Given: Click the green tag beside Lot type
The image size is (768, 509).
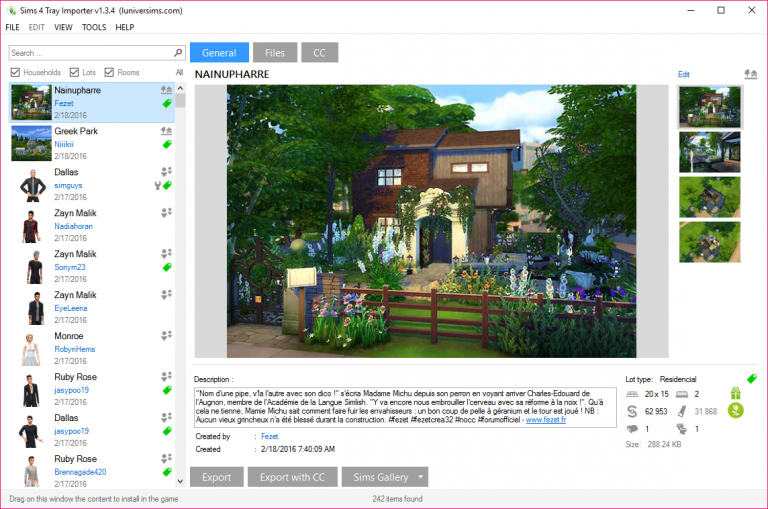Looking at the screenshot, I should [x=752, y=378].
